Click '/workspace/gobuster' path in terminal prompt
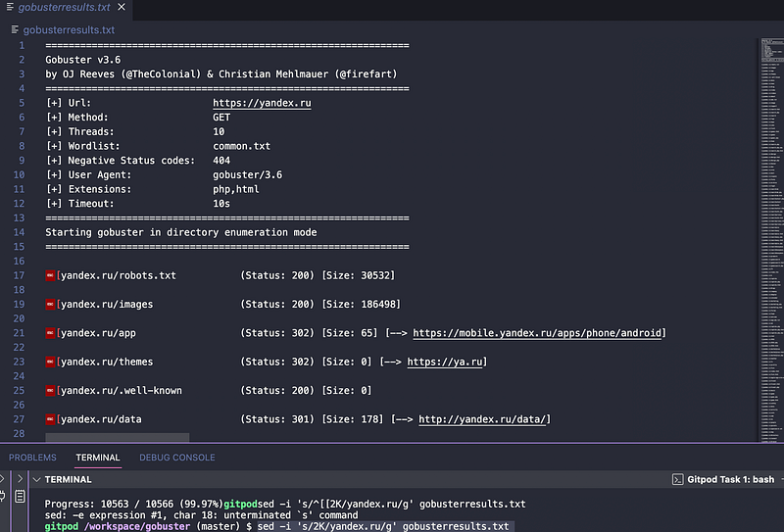This screenshot has height=532, width=784. (137, 526)
